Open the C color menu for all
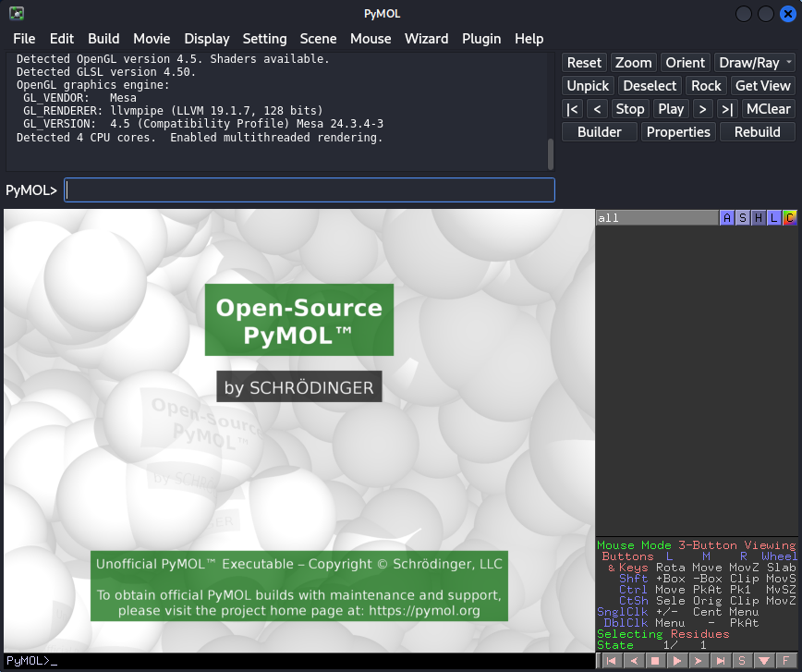 (789, 218)
